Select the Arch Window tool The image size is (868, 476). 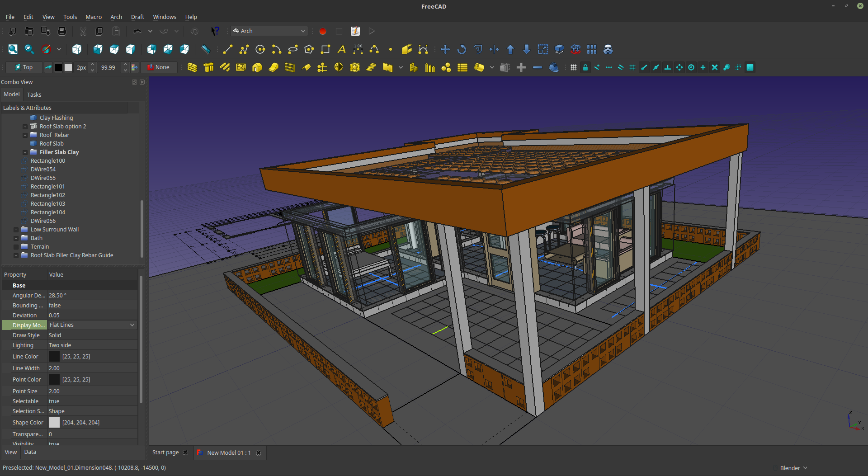(290, 67)
